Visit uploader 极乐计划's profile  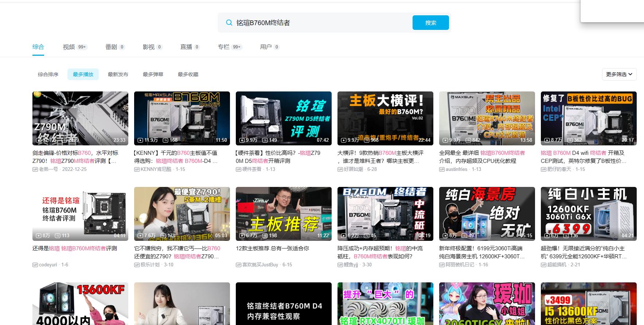pyautogui.click(x=150, y=265)
